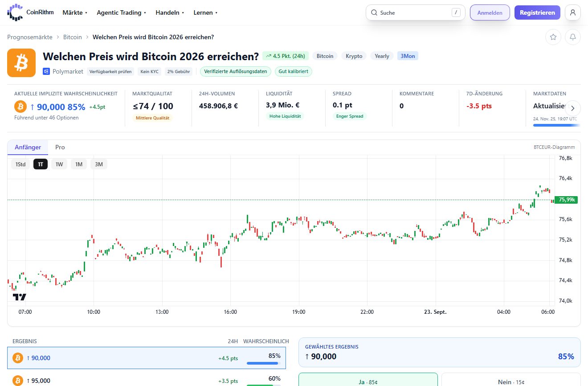Open the user profile icon
588x386 pixels.
click(573, 12)
